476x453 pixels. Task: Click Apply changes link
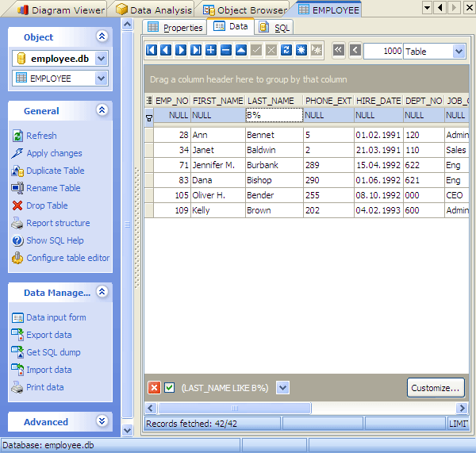coord(54,153)
